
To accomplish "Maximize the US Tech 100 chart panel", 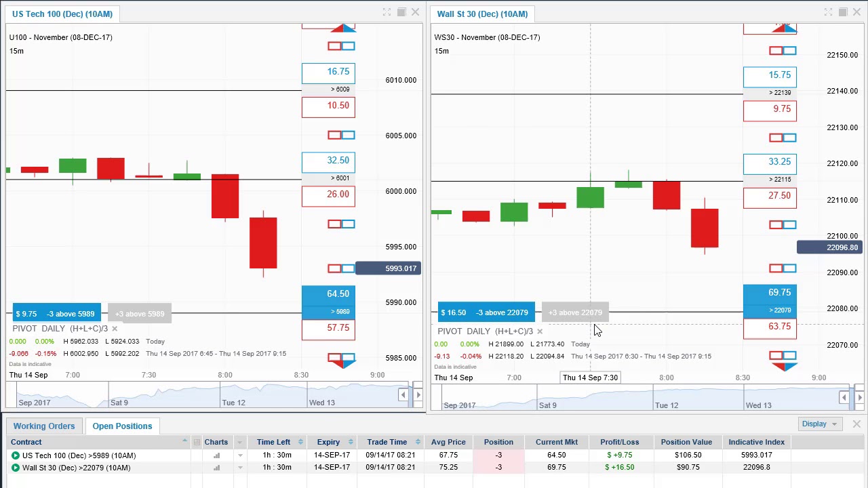I will pyautogui.click(x=401, y=12).
